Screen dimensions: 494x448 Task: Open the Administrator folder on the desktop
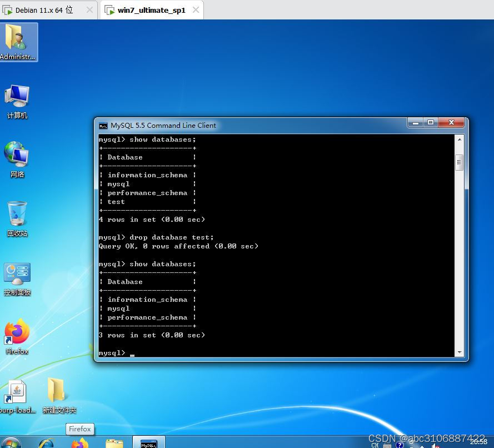click(18, 42)
